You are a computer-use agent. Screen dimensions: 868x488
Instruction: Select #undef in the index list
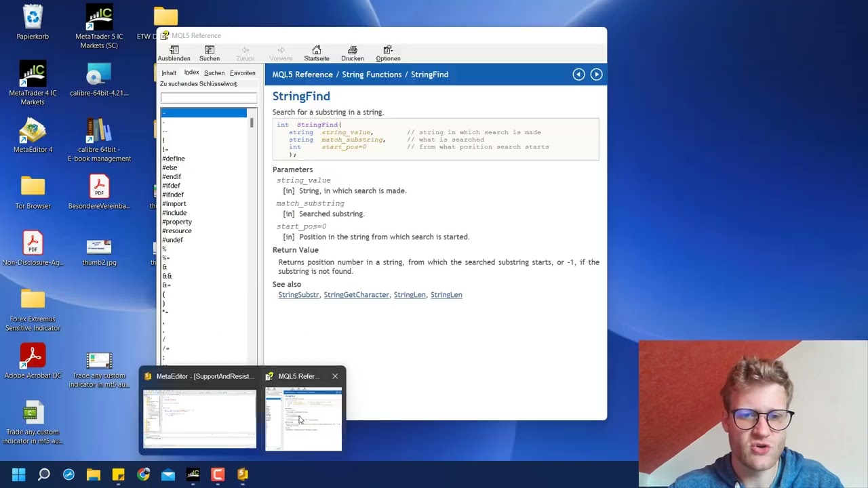tap(172, 240)
